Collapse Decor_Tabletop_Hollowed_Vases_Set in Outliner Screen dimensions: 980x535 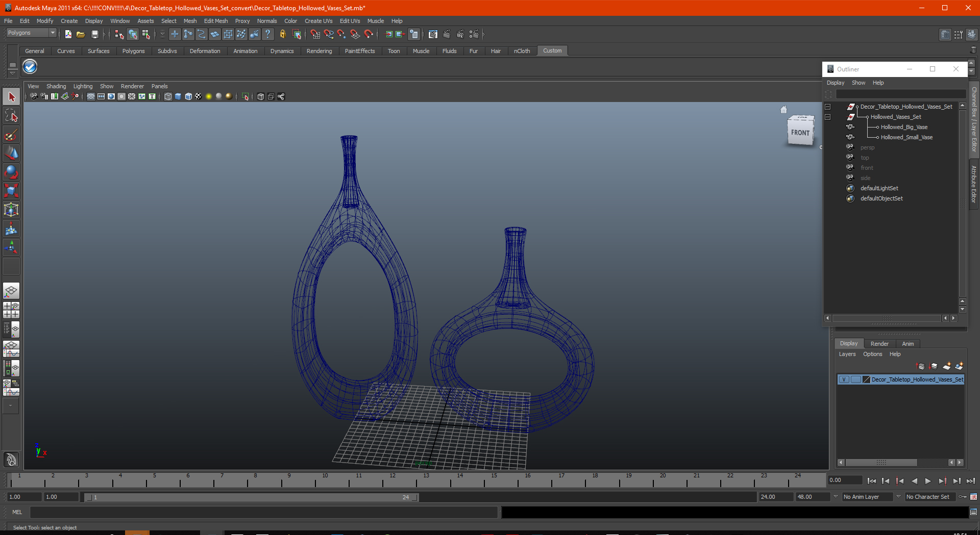[828, 107]
